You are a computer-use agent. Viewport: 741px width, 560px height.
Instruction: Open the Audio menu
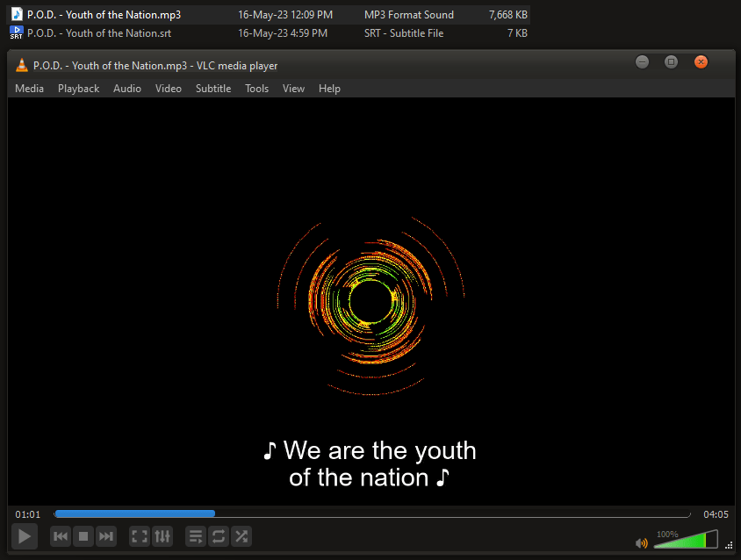[x=127, y=88]
